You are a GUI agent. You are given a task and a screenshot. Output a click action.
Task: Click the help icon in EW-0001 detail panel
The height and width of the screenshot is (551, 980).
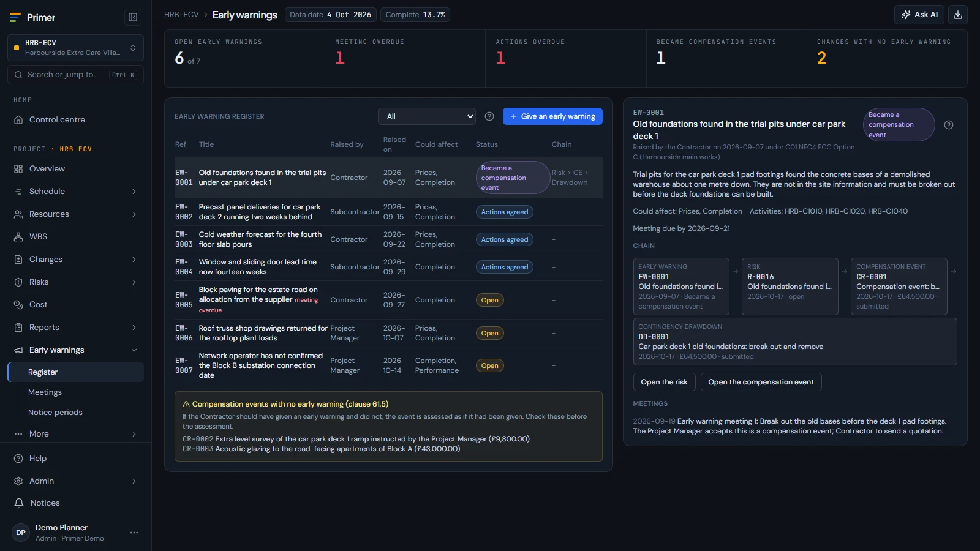[x=949, y=125]
